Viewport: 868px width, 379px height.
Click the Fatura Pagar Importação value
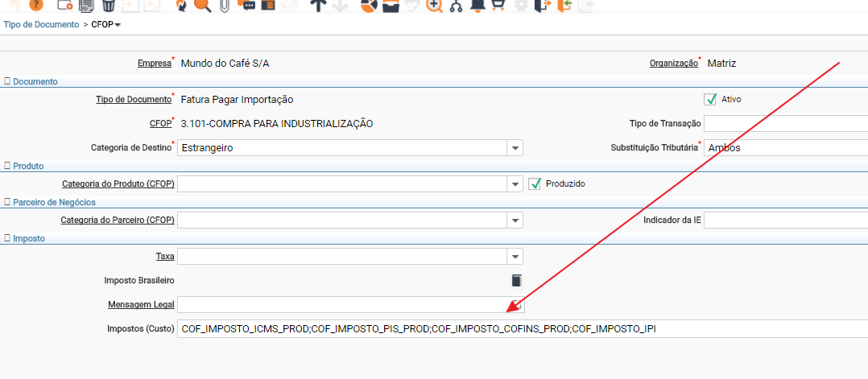point(237,100)
